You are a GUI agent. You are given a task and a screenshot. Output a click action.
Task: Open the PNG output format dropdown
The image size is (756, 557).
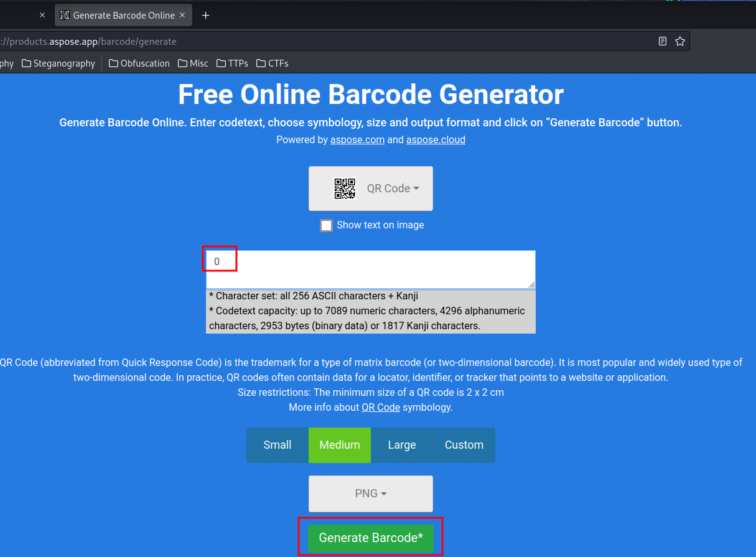click(371, 494)
